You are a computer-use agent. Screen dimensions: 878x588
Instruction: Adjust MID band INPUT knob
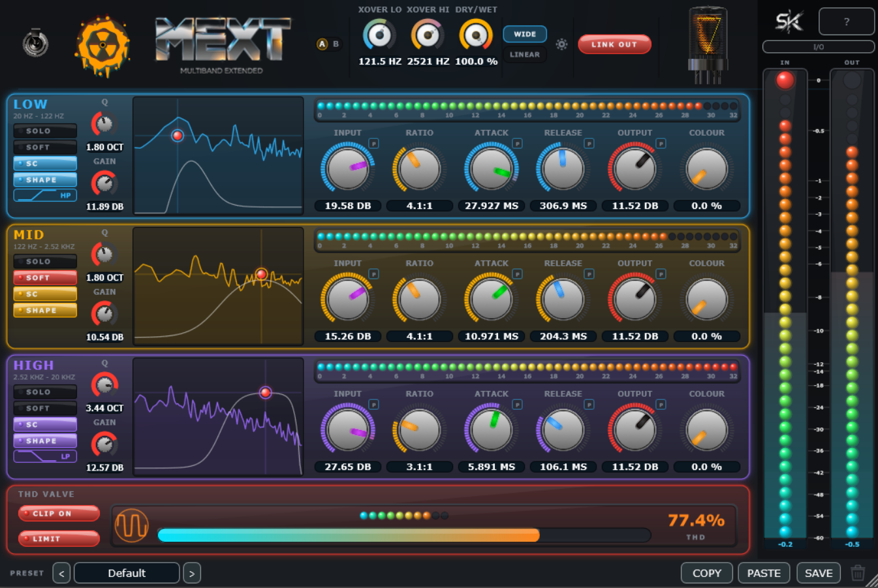[x=348, y=299]
